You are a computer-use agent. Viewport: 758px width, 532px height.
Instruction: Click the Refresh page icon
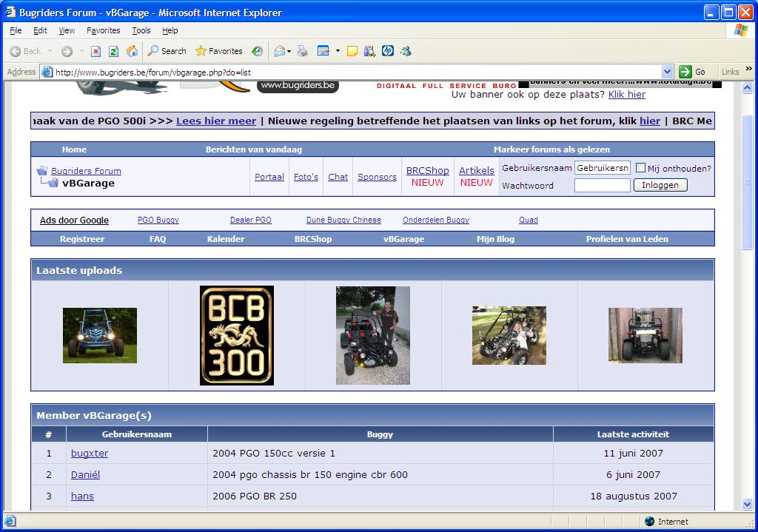point(113,51)
